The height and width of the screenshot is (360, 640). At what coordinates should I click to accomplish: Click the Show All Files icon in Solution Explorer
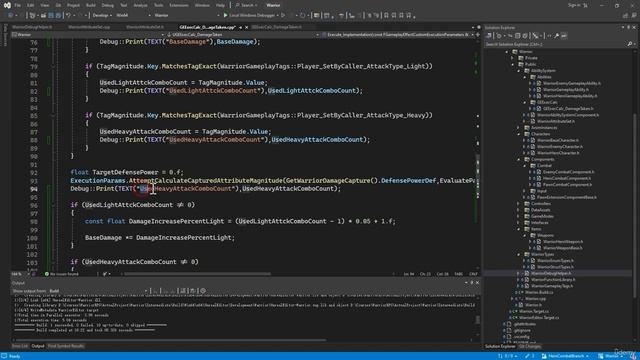525,36
